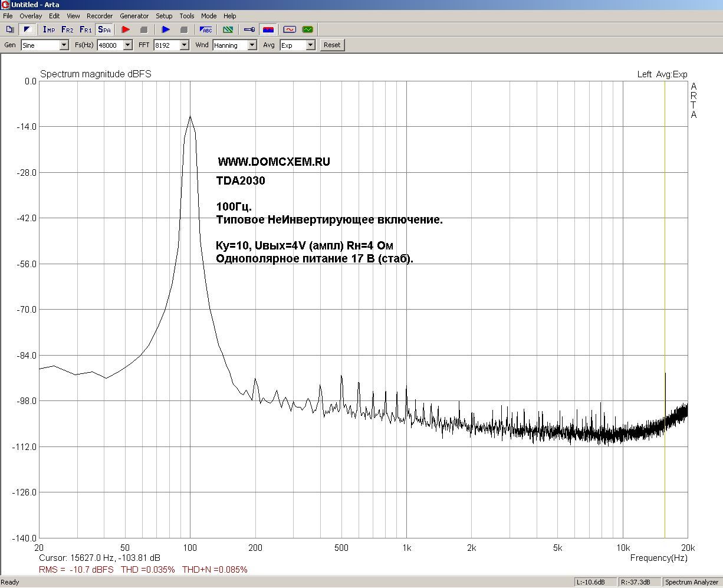Click the New document toolbar icon

pos(9,29)
